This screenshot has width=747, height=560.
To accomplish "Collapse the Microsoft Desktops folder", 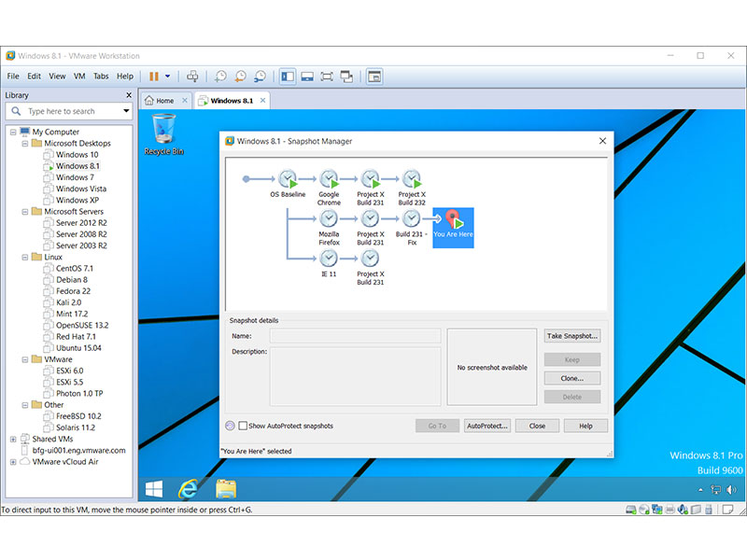I will point(25,144).
